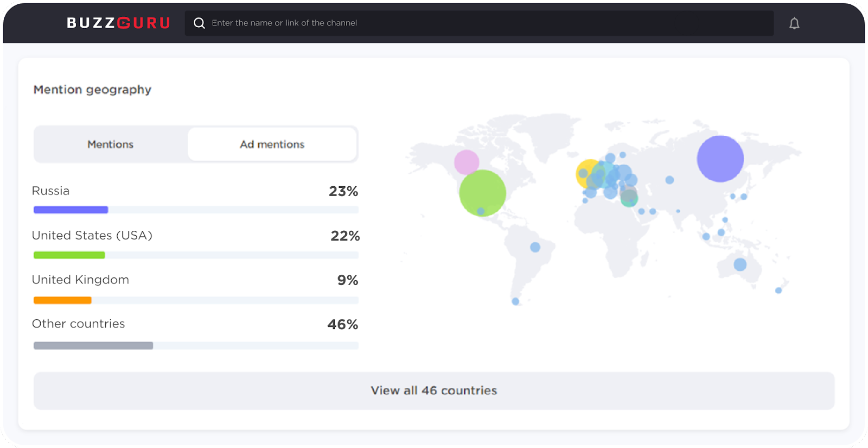The height and width of the screenshot is (448, 868).
Task: Click the United Kingdom orange bar
Action: [62, 300]
